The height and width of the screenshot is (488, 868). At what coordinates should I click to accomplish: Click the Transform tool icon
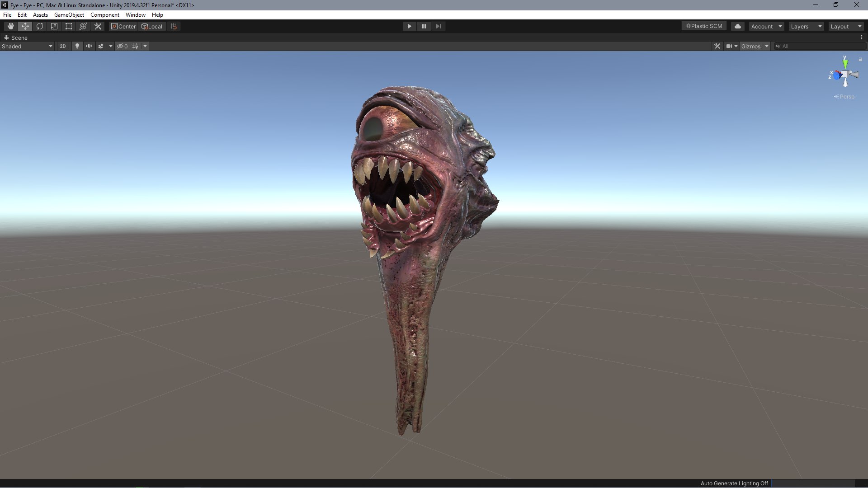(x=84, y=26)
